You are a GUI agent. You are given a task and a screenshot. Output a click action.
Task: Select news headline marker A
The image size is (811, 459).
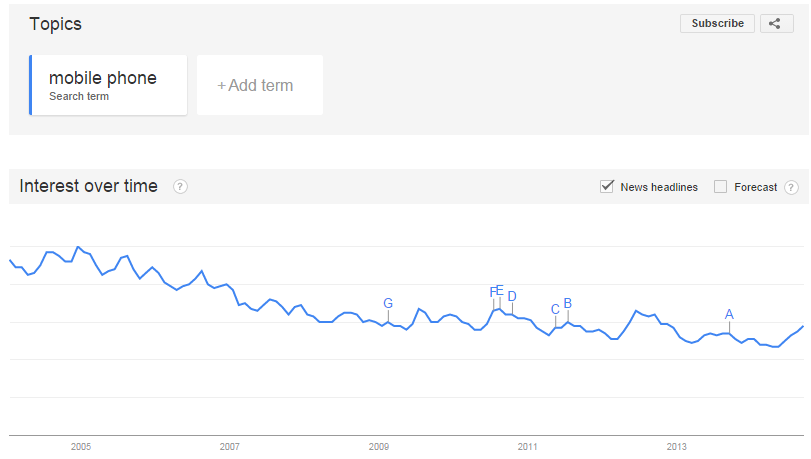729,314
